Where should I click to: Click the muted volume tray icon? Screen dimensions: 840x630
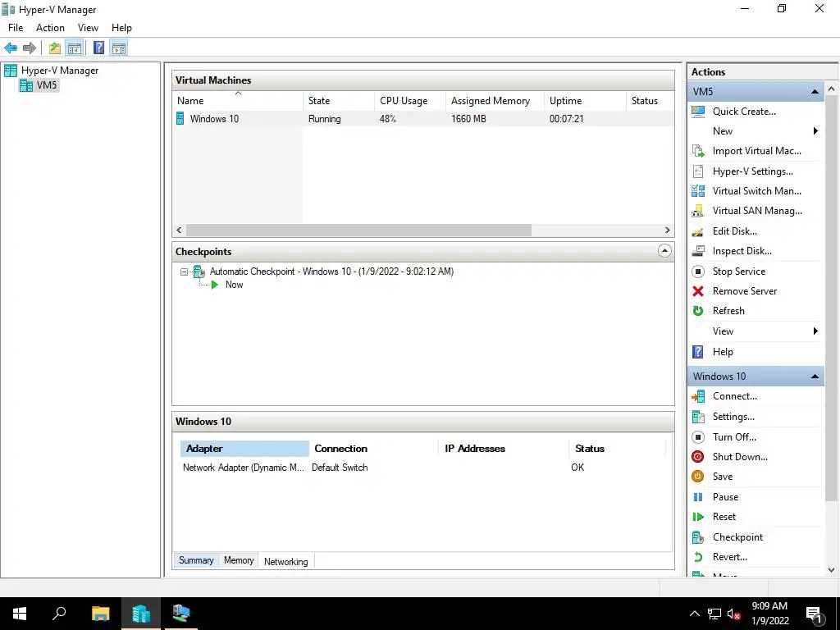coord(733,614)
